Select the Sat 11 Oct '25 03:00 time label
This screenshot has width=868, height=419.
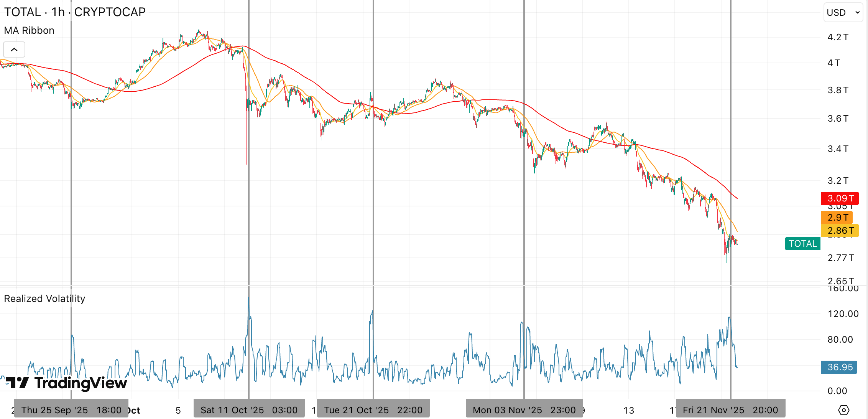point(249,410)
